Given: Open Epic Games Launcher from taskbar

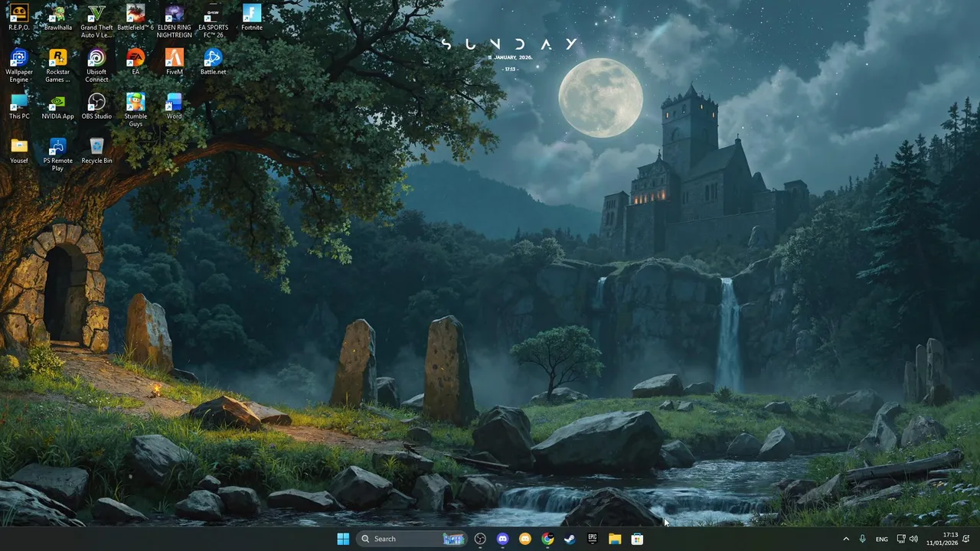Looking at the screenshot, I should [x=592, y=539].
